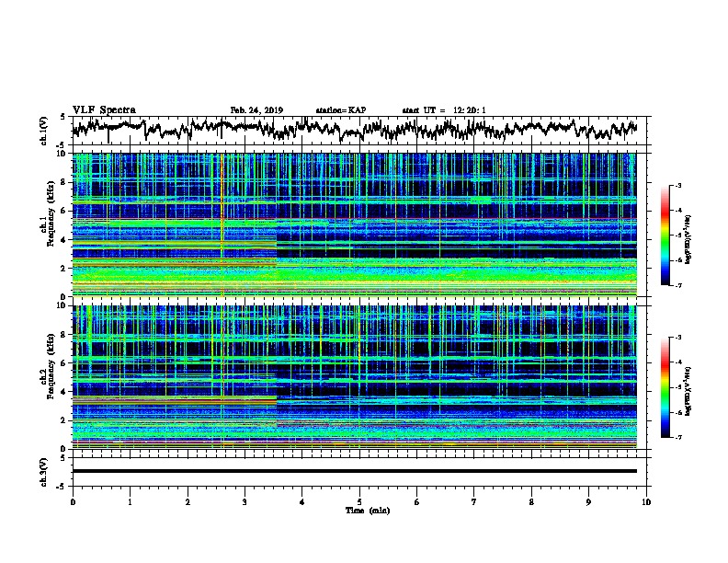This screenshot has height=563, width=728.
Task: Click the "station=KAP" header label
Action: tap(341, 110)
